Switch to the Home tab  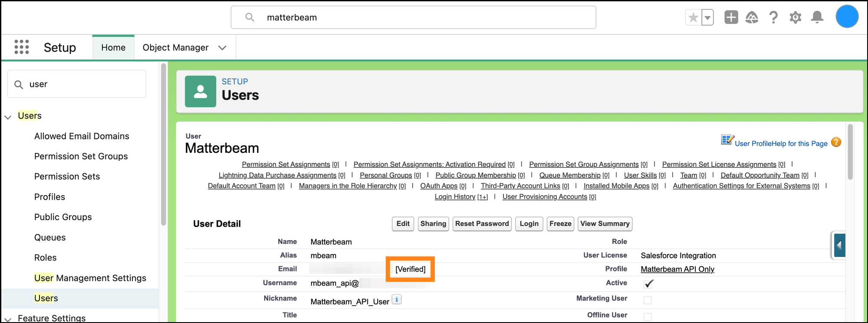click(113, 47)
